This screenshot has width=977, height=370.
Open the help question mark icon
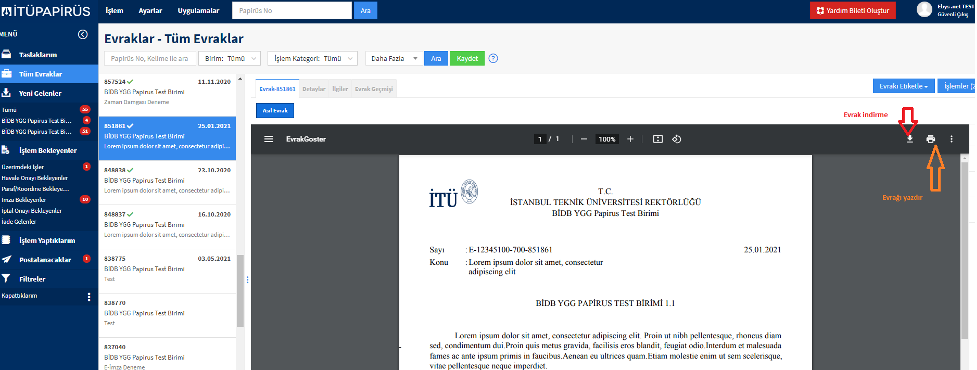tap(493, 59)
